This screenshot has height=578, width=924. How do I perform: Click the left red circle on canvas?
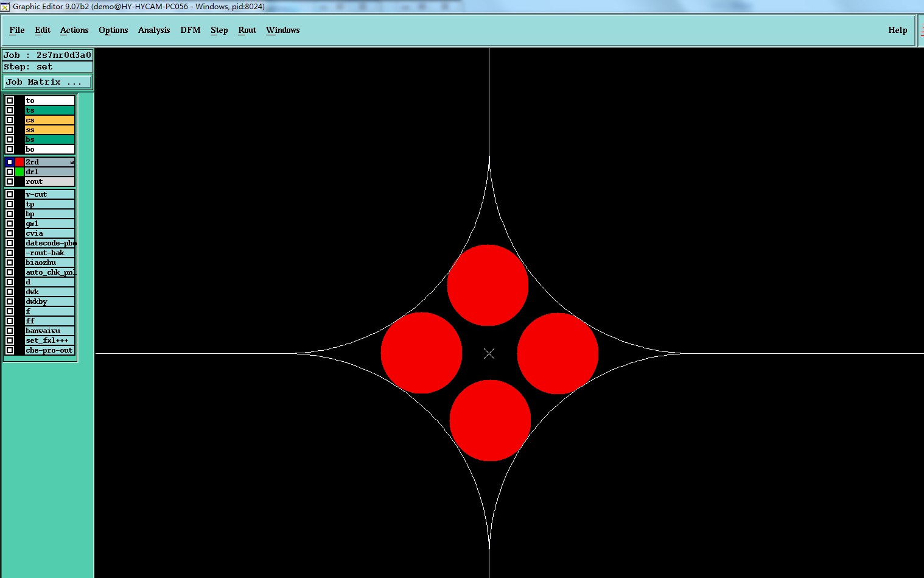(x=421, y=353)
